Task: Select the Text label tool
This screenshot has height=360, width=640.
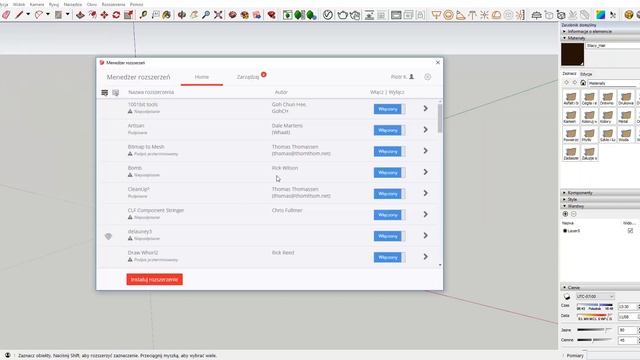Action: [x=155, y=15]
